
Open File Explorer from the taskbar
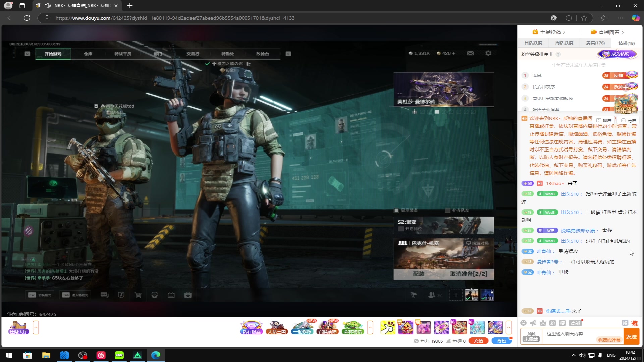46,355
